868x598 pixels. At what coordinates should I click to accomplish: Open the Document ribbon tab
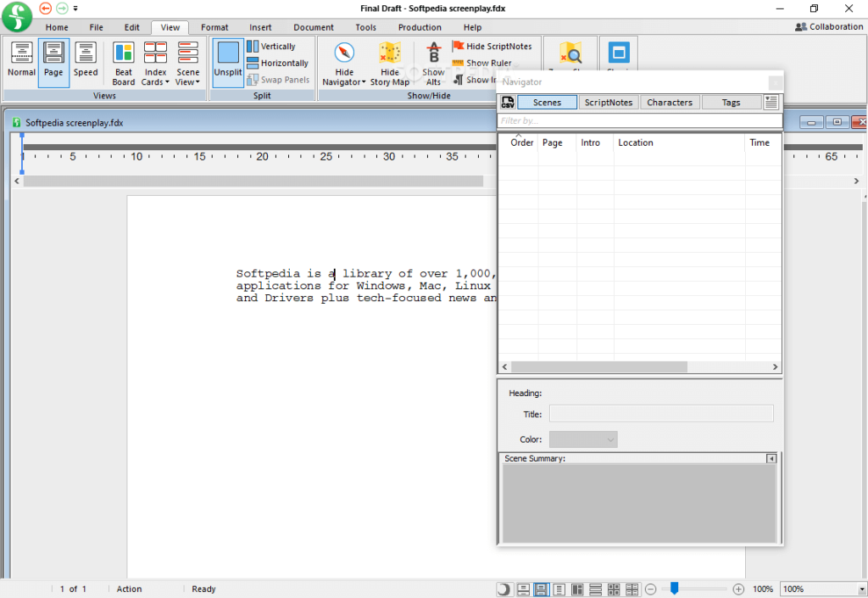click(314, 27)
